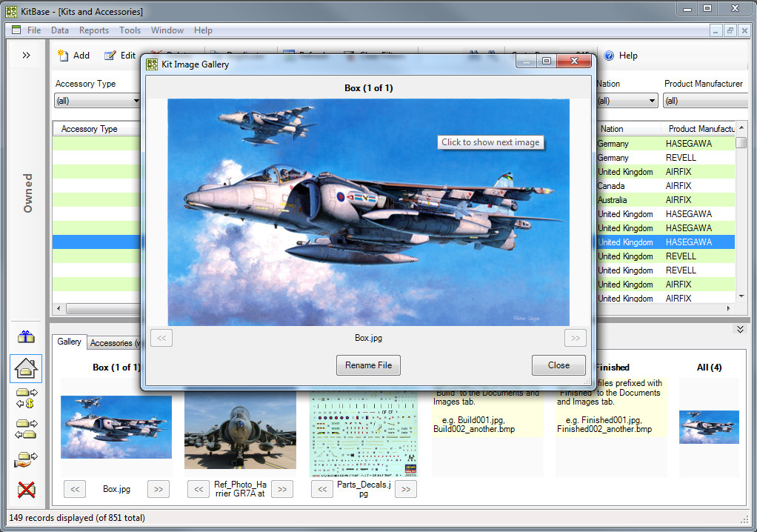Select the given-away hand sidebar icon
Viewport: 757px width, 532px height.
[26, 459]
